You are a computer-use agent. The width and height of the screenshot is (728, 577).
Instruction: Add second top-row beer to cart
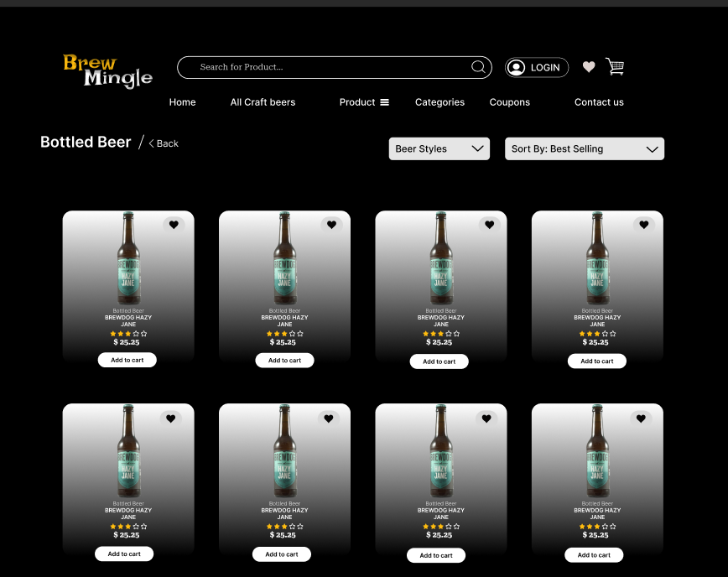pyautogui.click(x=284, y=361)
